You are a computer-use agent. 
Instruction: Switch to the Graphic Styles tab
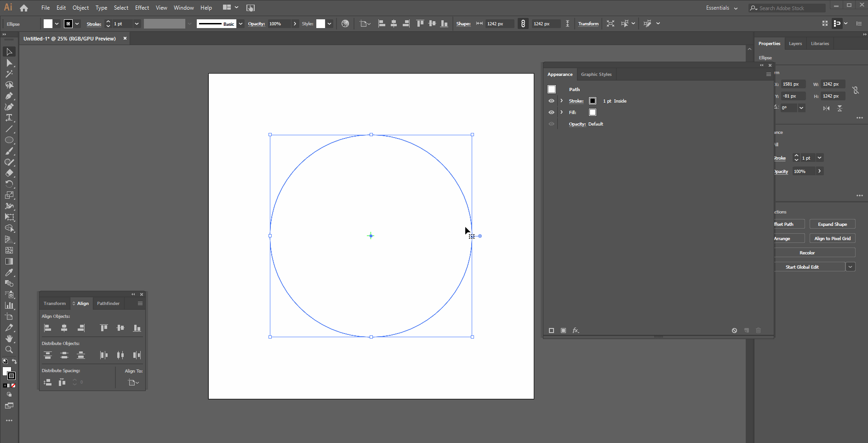pos(596,74)
